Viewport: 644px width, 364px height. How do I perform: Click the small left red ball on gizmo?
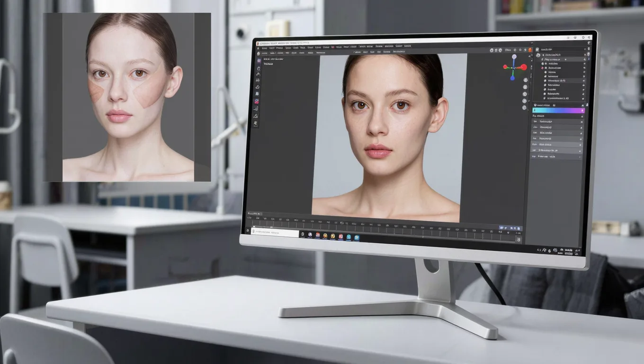[505, 67]
